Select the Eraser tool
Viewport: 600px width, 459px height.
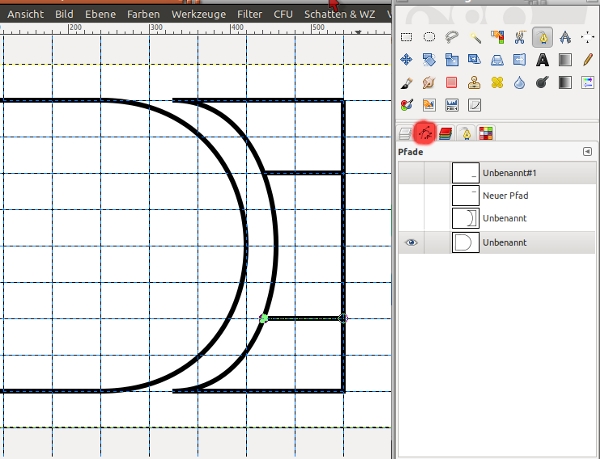pos(452,83)
